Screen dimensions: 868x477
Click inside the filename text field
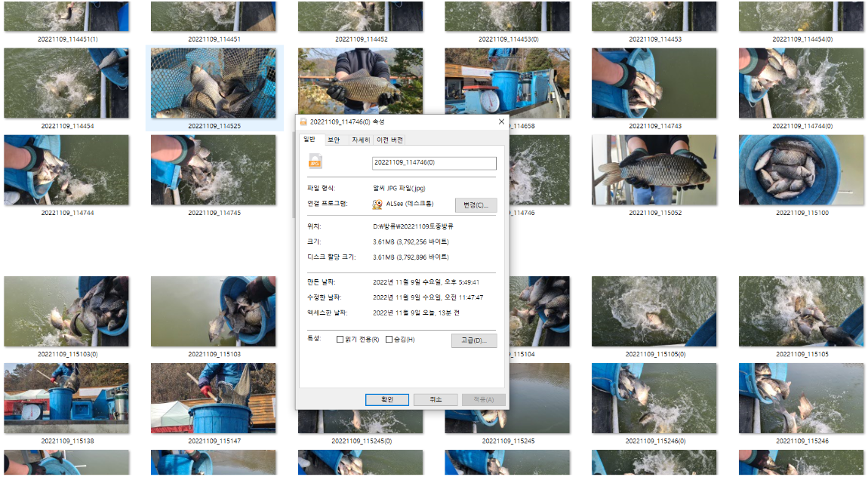coord(434,163)
